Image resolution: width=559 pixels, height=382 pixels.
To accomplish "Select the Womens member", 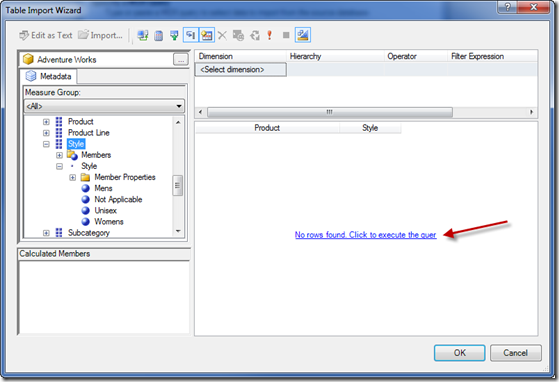I will (x=109, y=221).
